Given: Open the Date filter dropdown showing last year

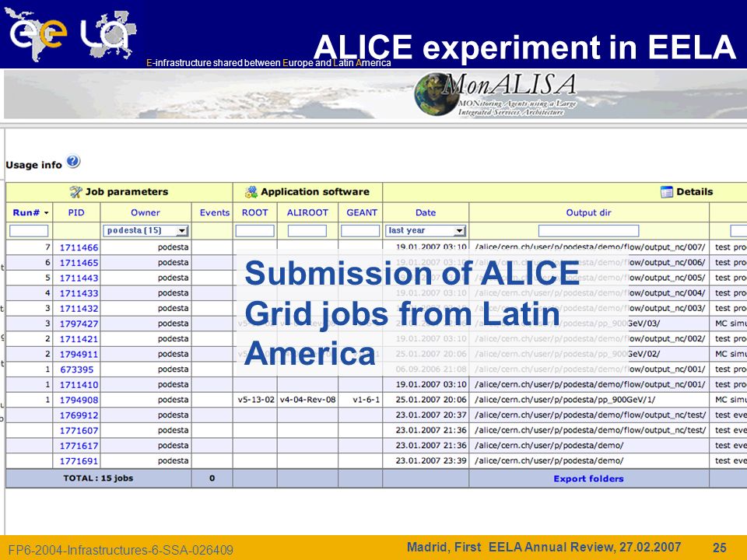Looking at the screenshot, I should pos(425,230).
